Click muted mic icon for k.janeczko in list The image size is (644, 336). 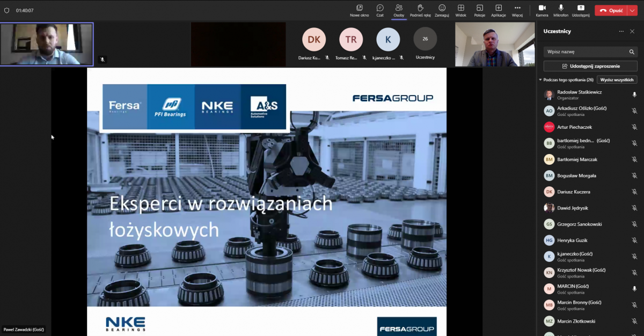(634, 257)
